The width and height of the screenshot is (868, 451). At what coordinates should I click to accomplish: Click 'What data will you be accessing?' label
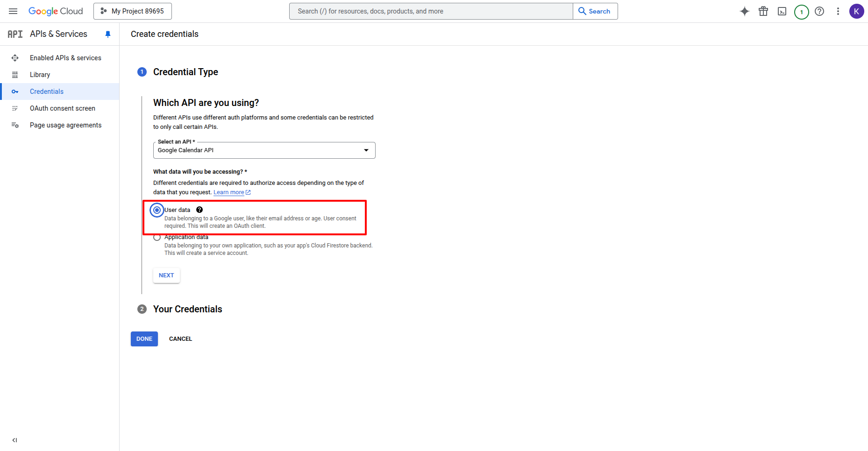[x=200, y=172]
